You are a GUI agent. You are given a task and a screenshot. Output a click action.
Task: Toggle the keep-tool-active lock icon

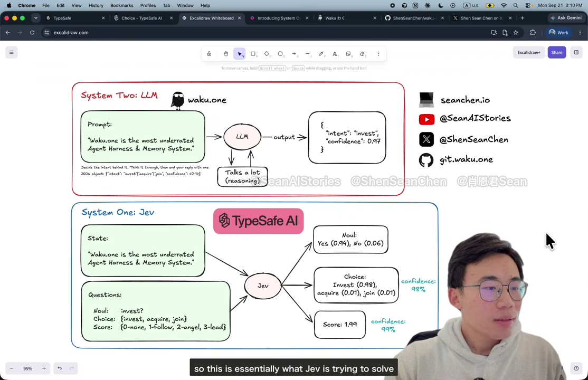point(209,54)
